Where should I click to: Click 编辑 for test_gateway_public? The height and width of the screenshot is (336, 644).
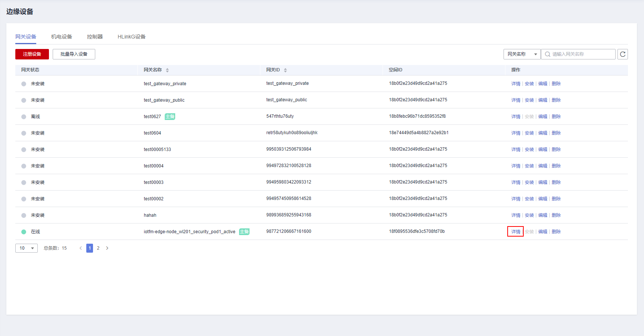[x=543, y=100]
